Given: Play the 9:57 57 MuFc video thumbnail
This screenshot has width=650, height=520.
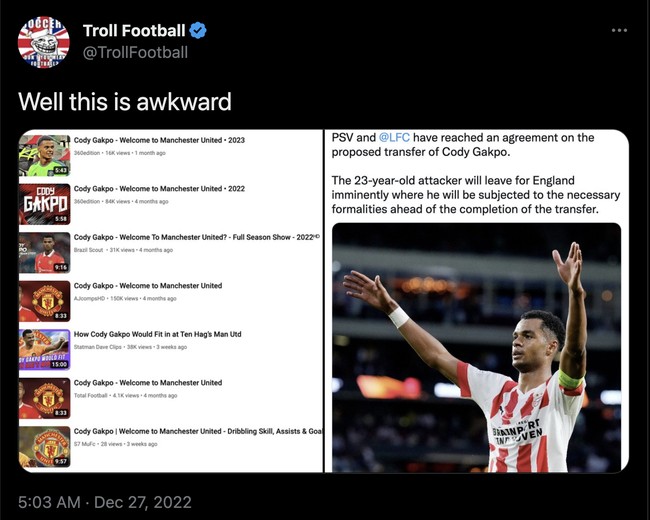Looking at the screenshot, I should coord(44,446).
